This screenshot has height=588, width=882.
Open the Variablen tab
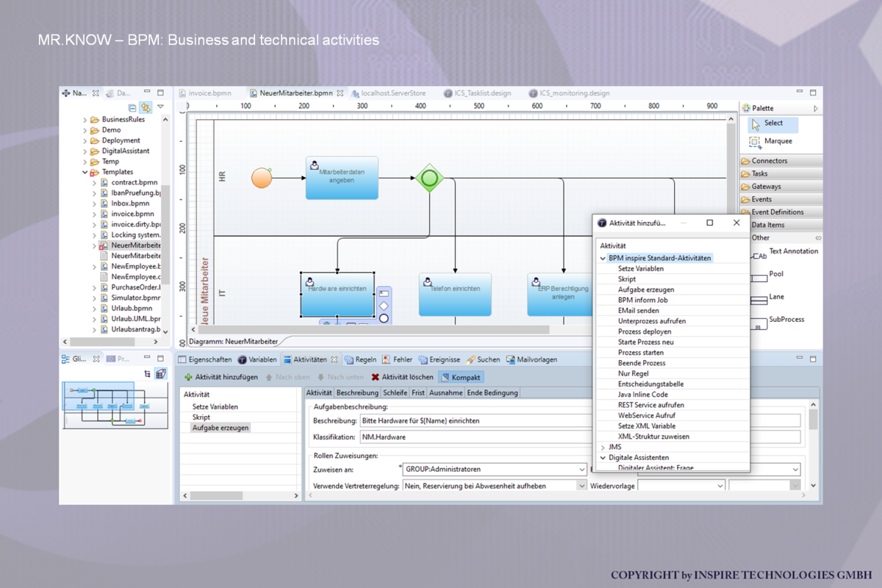(x=257, y=359)
